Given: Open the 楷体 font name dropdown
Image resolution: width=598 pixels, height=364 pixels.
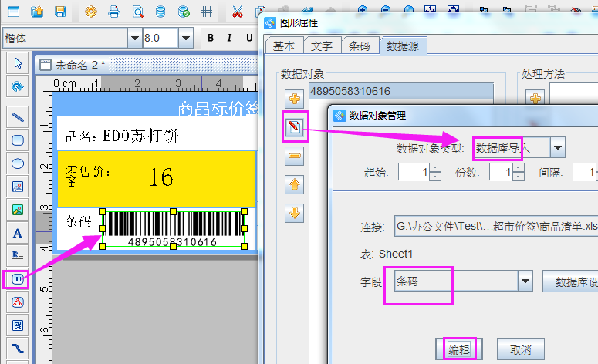Looking at the screenshot, I should tap(135, 38).
